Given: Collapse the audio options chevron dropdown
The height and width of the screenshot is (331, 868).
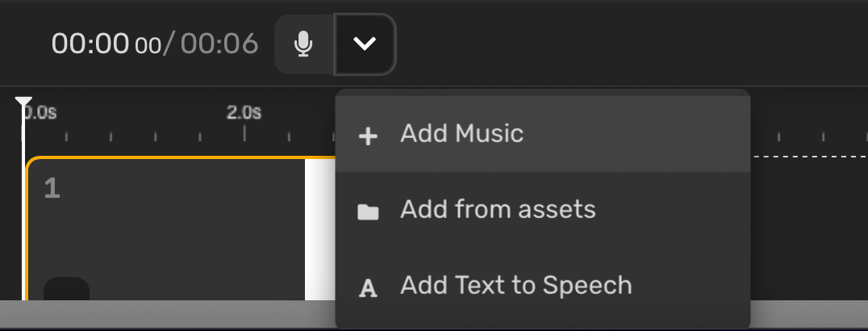Looking at the screenshot, I should coord(365,44).
